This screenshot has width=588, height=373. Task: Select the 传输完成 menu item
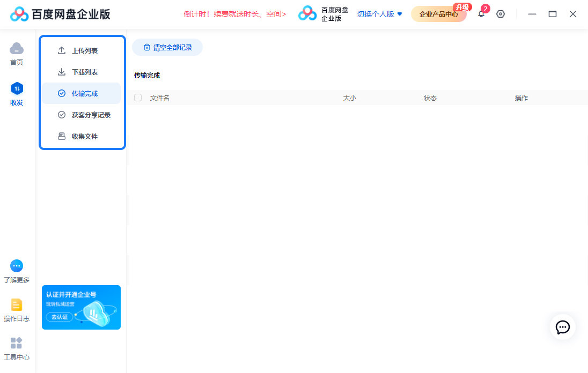point(85,94)
